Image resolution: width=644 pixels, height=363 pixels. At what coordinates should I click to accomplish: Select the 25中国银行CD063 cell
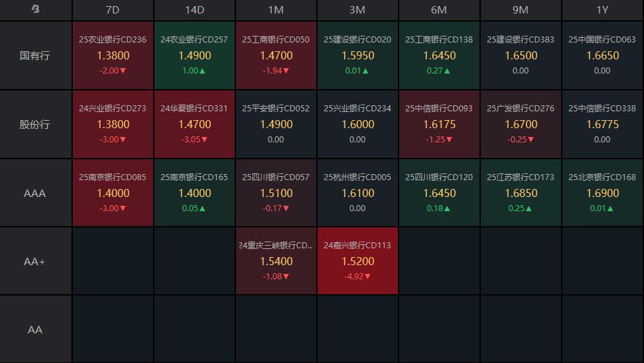[x=602, y=55]
